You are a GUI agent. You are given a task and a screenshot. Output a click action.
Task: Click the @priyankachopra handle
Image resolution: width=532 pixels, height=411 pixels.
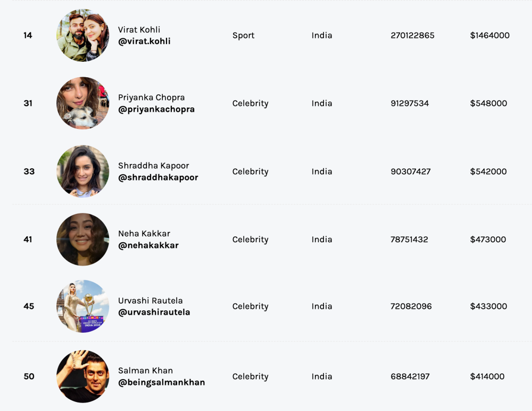(x=156, y=110)
